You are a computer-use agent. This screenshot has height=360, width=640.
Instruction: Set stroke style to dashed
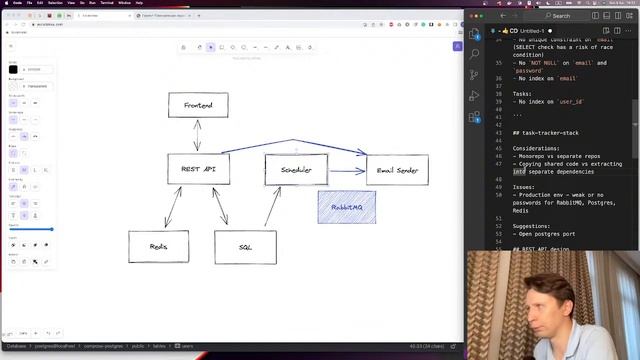24,120
